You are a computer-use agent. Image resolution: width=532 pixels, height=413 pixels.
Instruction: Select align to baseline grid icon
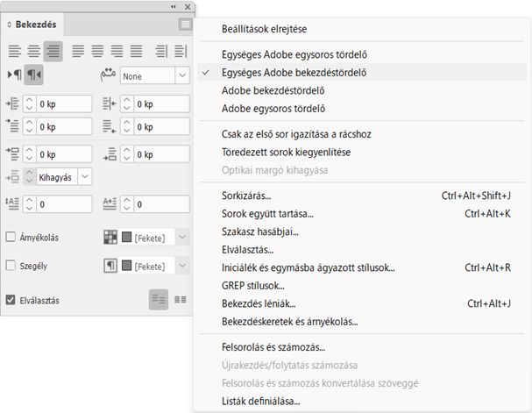click(x=181, y=300)
